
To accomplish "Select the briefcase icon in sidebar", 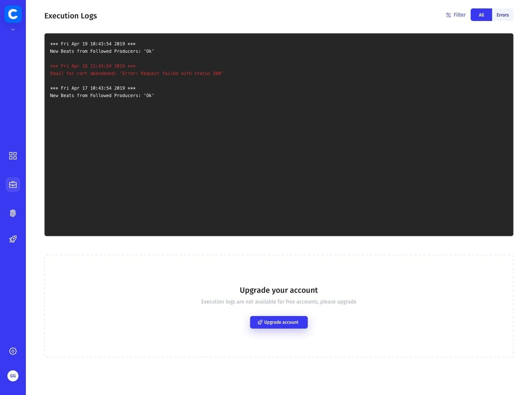I will (13, 185).
